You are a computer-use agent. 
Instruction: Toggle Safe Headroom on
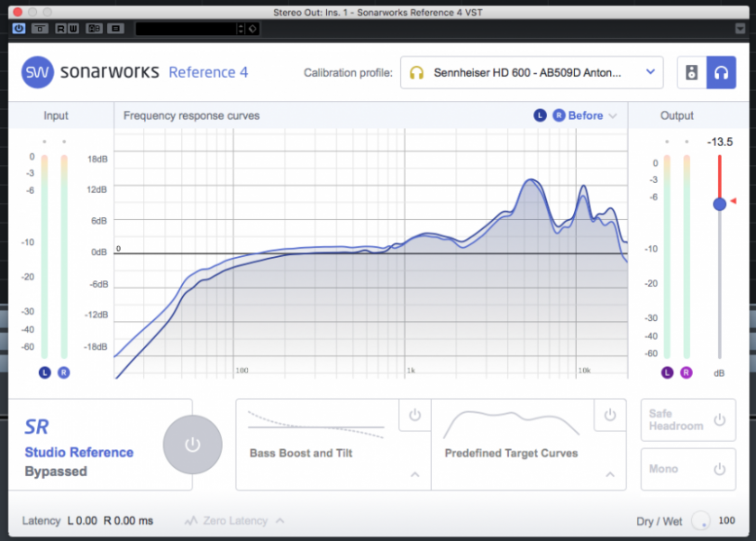719,420
